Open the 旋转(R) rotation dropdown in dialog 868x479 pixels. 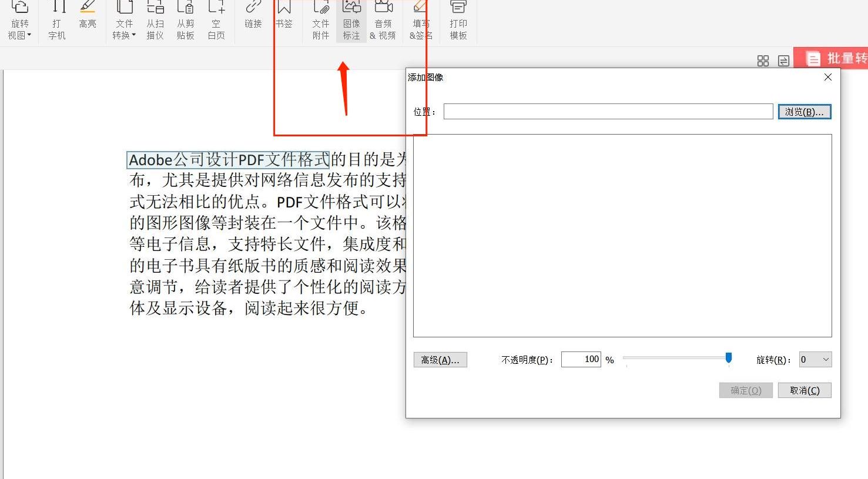click(815, 359)
